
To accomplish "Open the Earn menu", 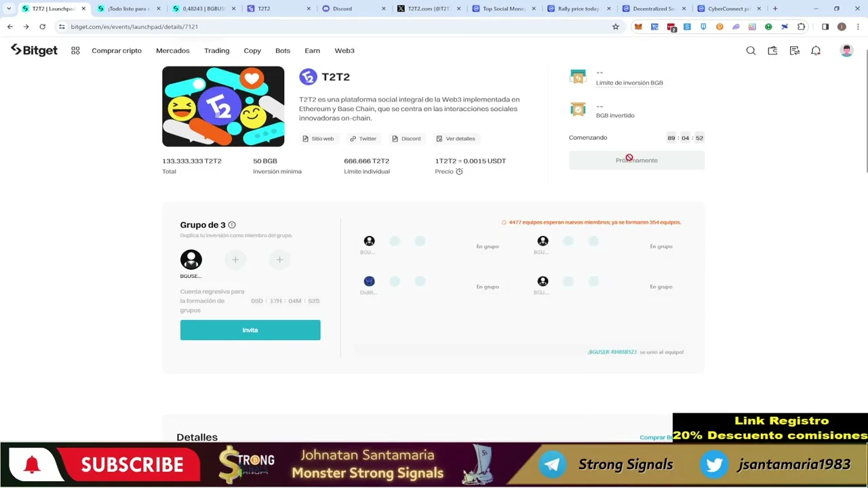I will (x=313, y=51).
